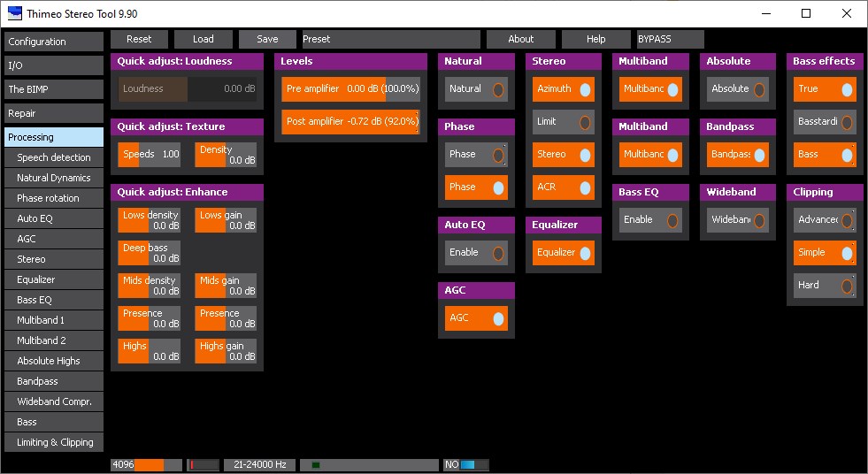The width and height of the screenshot is (868, 474).
Task: Toggle the Absolute highs switch
Action: (x=737, y=89)
